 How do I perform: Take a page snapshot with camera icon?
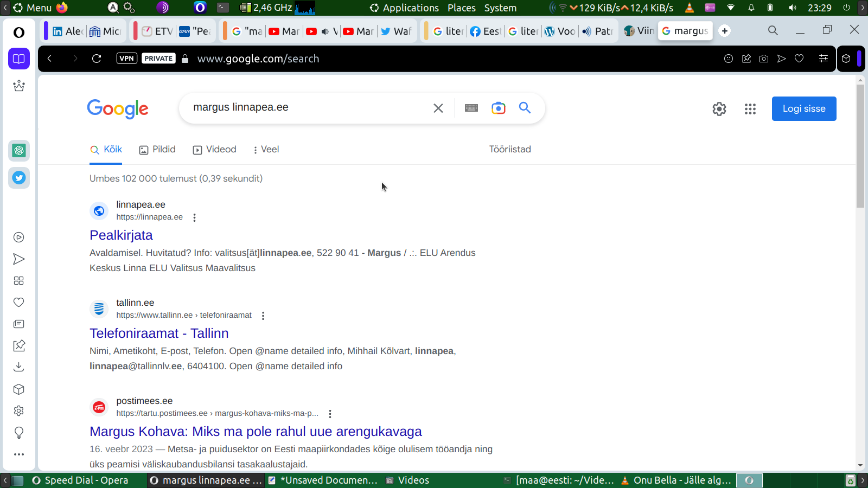(x=764, y=59)
